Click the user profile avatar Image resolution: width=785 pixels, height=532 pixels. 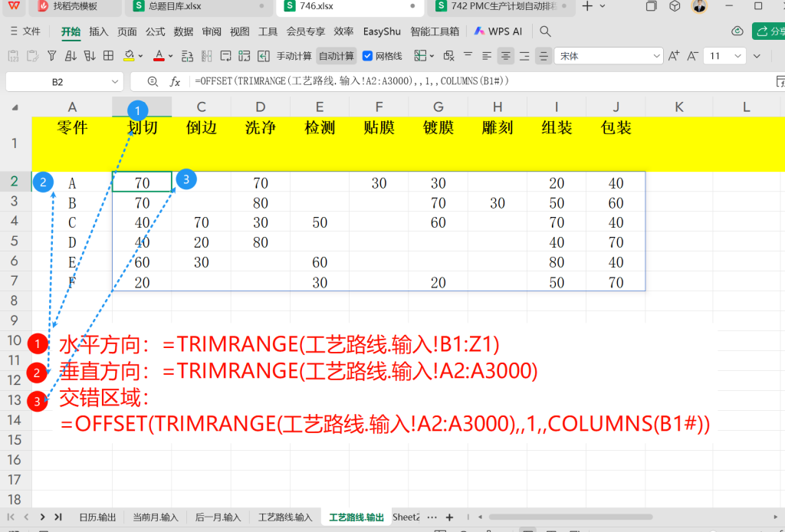click(x=699, y=6)
